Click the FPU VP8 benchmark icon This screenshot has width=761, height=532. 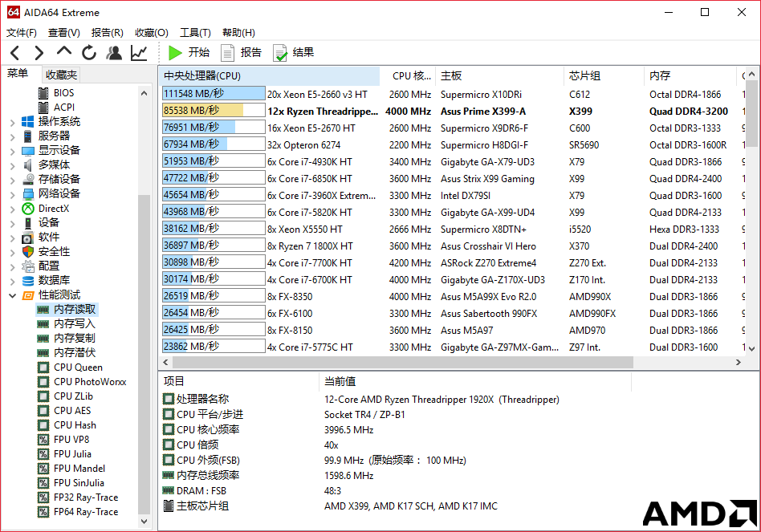pyautogui.click(x=43, y=440)
